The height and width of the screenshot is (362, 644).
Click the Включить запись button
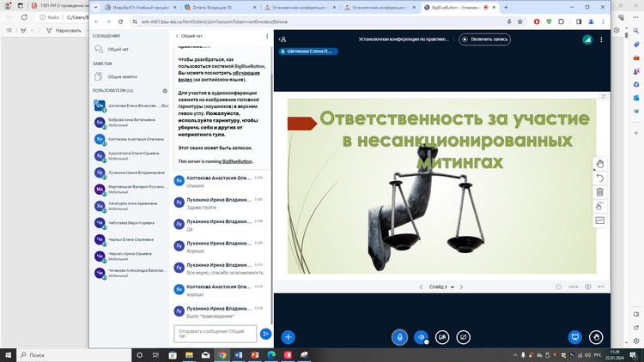[489, 39]
